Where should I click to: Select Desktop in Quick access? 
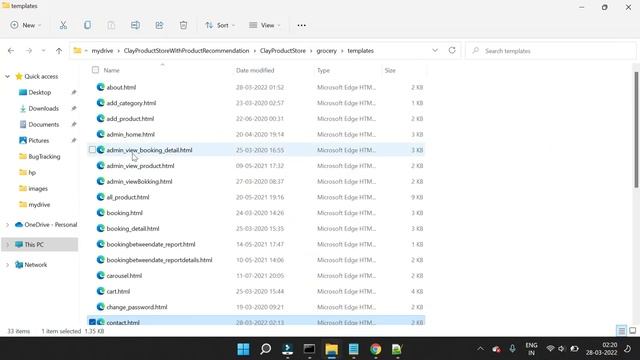[x=40, y=92]
